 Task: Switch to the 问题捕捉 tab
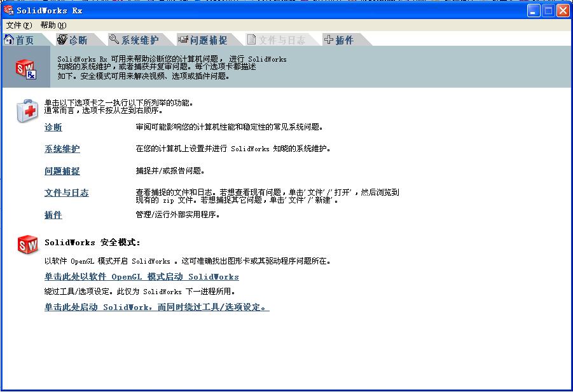[x=207, y=39]
